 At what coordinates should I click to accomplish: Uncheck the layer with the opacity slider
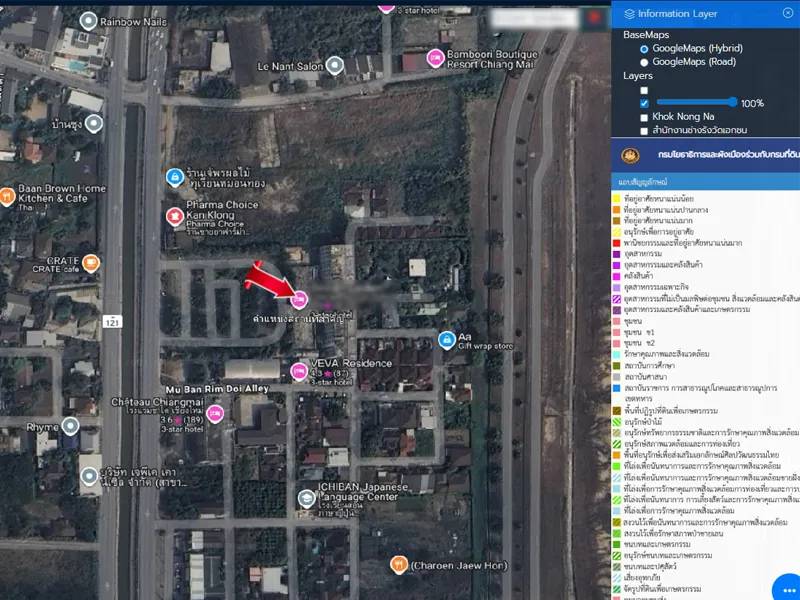[644, 103]
